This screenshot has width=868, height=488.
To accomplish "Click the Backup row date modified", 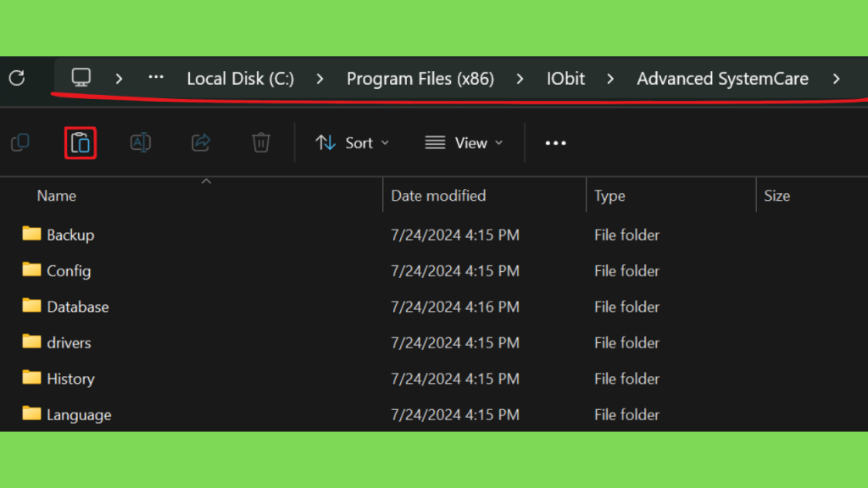I will (455, 236).
